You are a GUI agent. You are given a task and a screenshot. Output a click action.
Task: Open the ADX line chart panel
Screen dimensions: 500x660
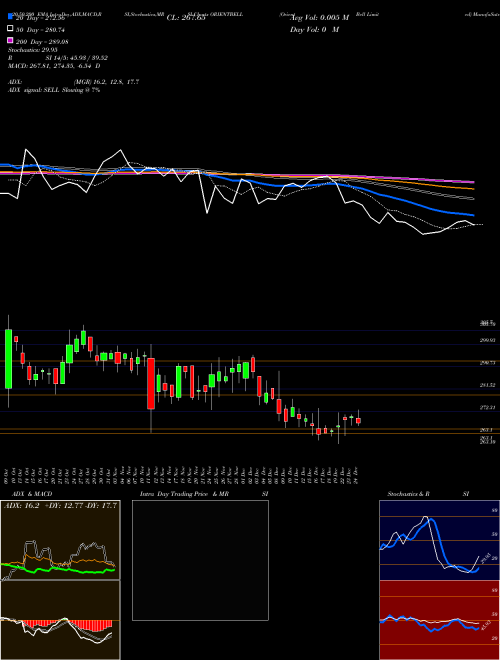tap(60, 540)
